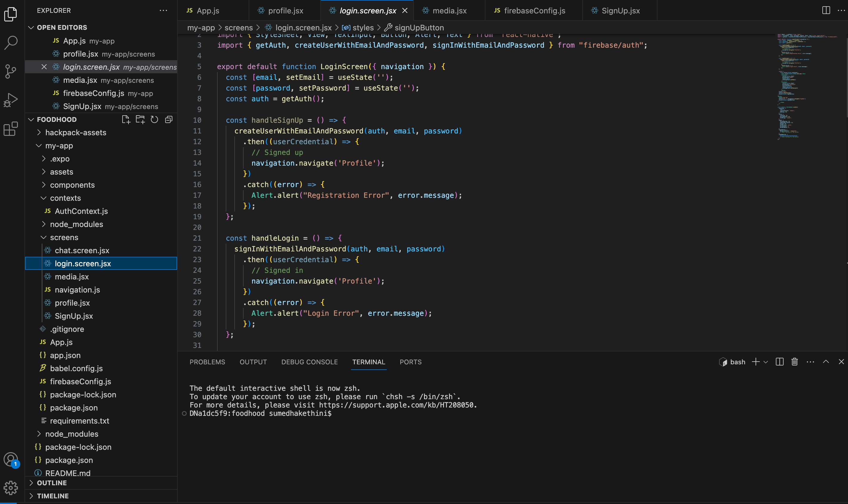This screenshot has height=504, width=848.
Task: Refresh the explorer file tree
Action: coord(154,119)
